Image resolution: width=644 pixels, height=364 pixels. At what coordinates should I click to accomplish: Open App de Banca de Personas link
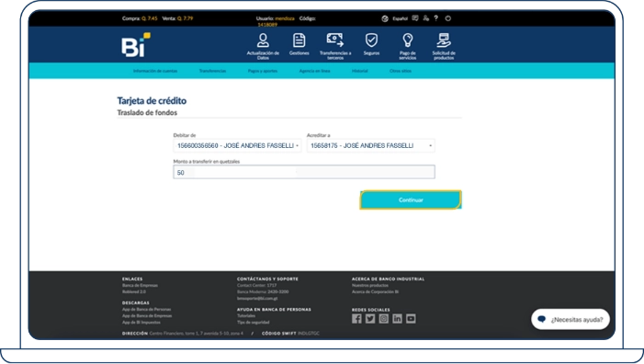tap(147, 310)
